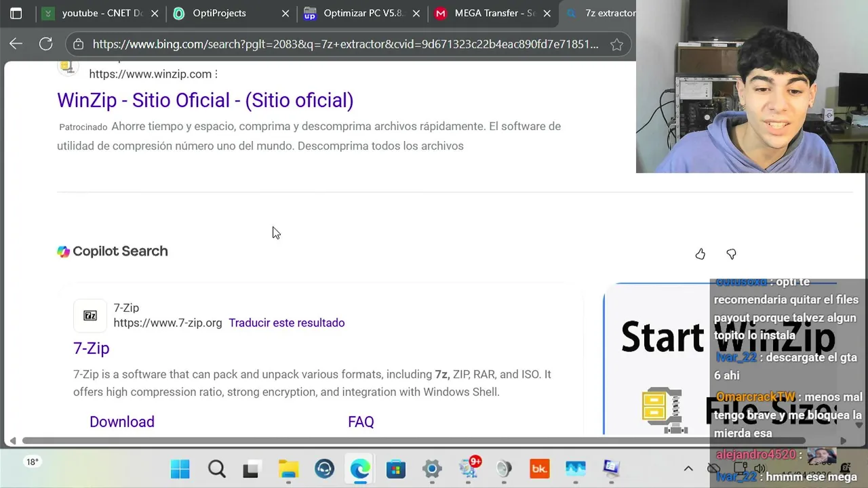This screenshot has width=868, height=488.
Task: Click the https://www.winzip.com URL
Action: pyautogui.click(x=151, y=74)
